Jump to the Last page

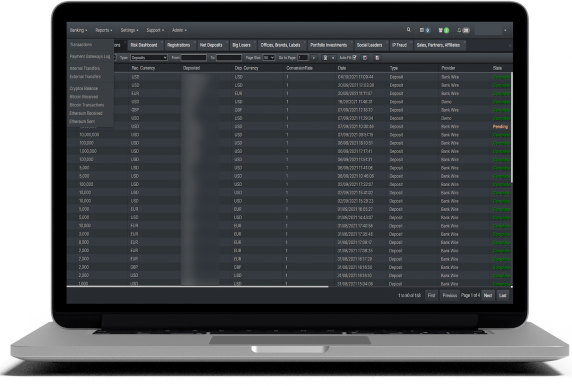coord(503,295)
